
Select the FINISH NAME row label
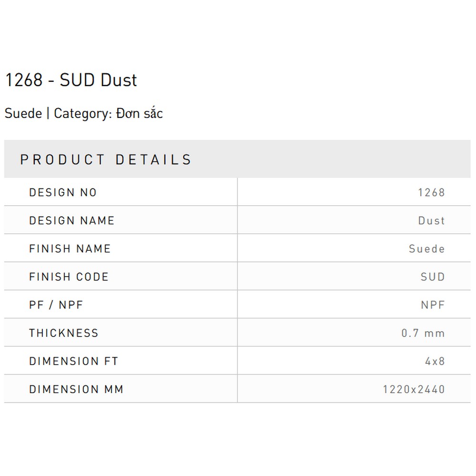[x=70, y=248]
